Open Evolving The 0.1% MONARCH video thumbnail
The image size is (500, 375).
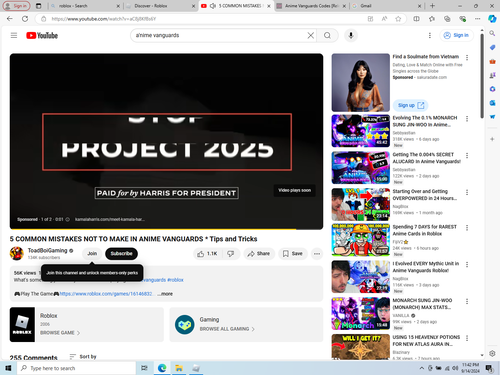[x=361, y=131]
